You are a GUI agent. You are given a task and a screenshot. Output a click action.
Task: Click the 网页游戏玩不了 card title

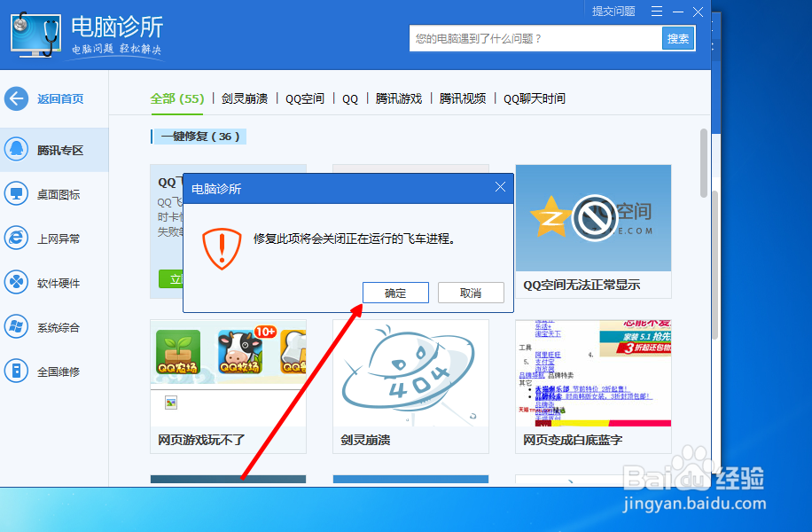(201, 440)
